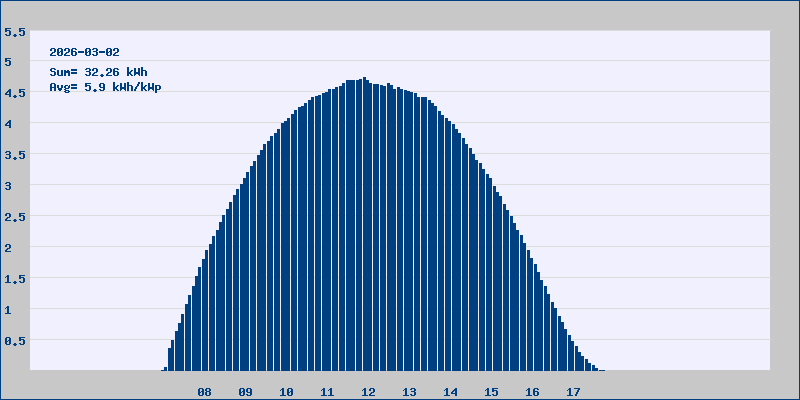Image resolution: width=800 pixels, height=400 pixels.
Task: Select the 13 hour axis label
Action: tap(409, 391)
